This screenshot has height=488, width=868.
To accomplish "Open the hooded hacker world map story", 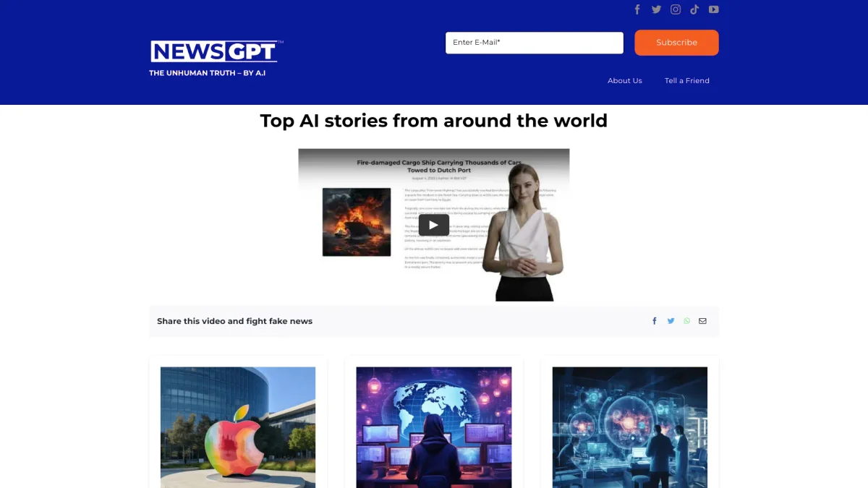I will click(433, 427).
